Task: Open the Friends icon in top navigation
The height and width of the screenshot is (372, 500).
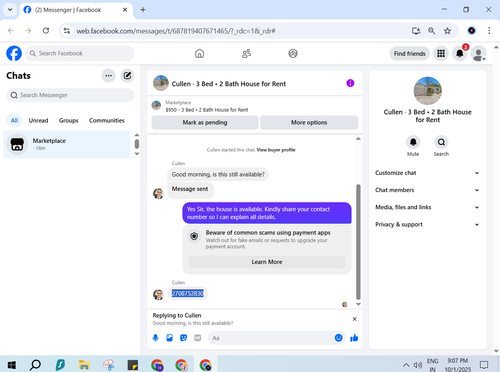Action: click(246, 53)
